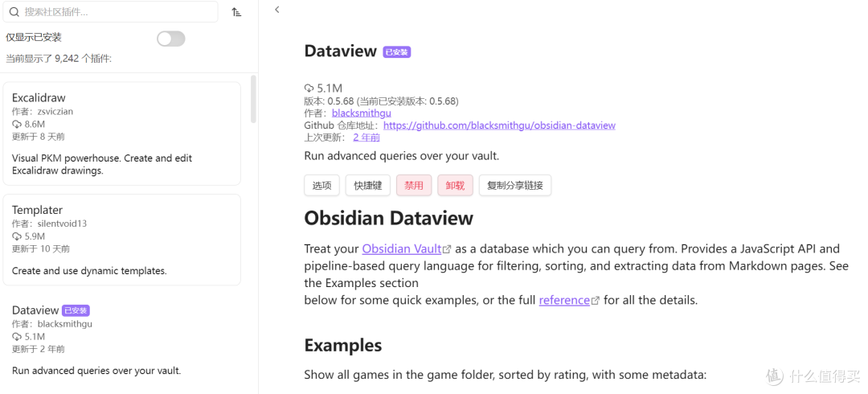
Task: Click the last updated 2 年前 link
Action: [x=366, y=137]
